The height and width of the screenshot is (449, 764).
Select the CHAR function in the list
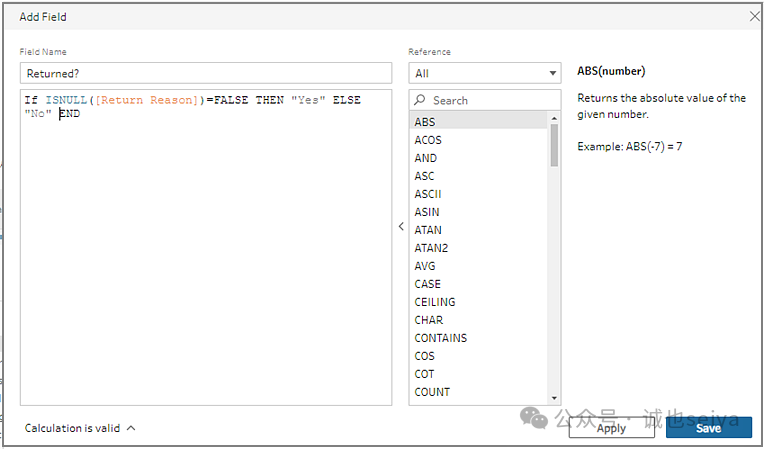point(479,320)
